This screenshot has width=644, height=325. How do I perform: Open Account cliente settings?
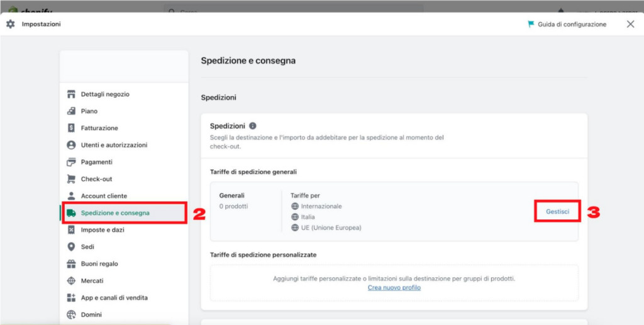104,196
